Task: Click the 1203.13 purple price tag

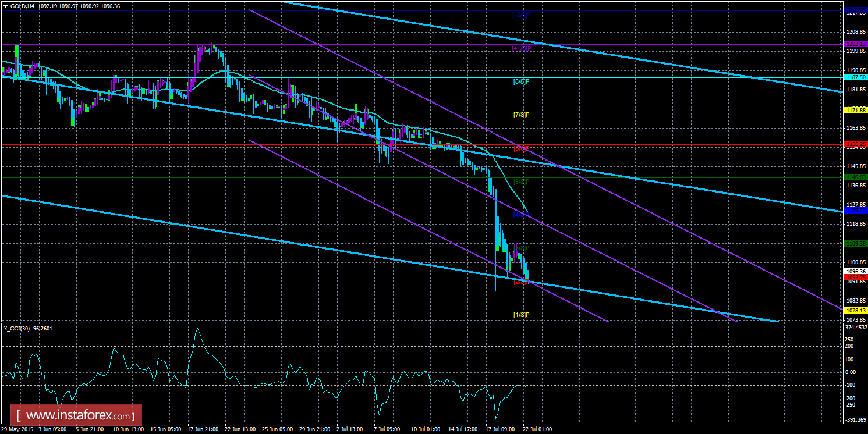Action: pyautogui.click(x=855, y=44)
